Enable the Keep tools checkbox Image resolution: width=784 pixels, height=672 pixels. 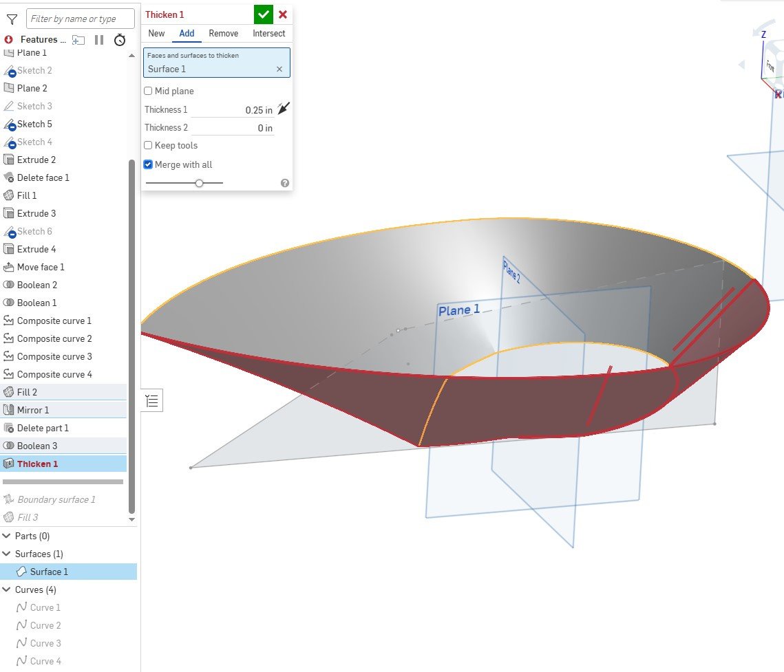(x=148, y=145)
